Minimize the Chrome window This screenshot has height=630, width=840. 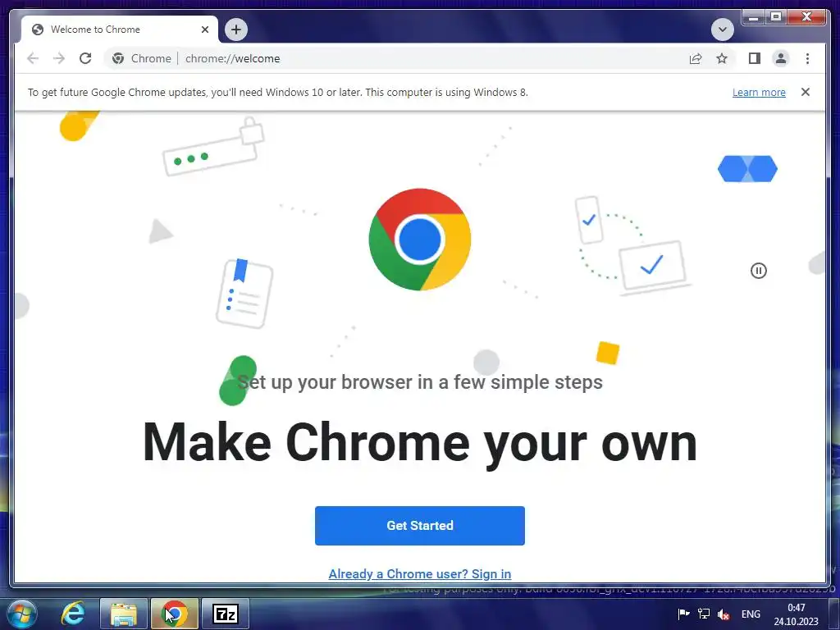[x=754, y=17]
